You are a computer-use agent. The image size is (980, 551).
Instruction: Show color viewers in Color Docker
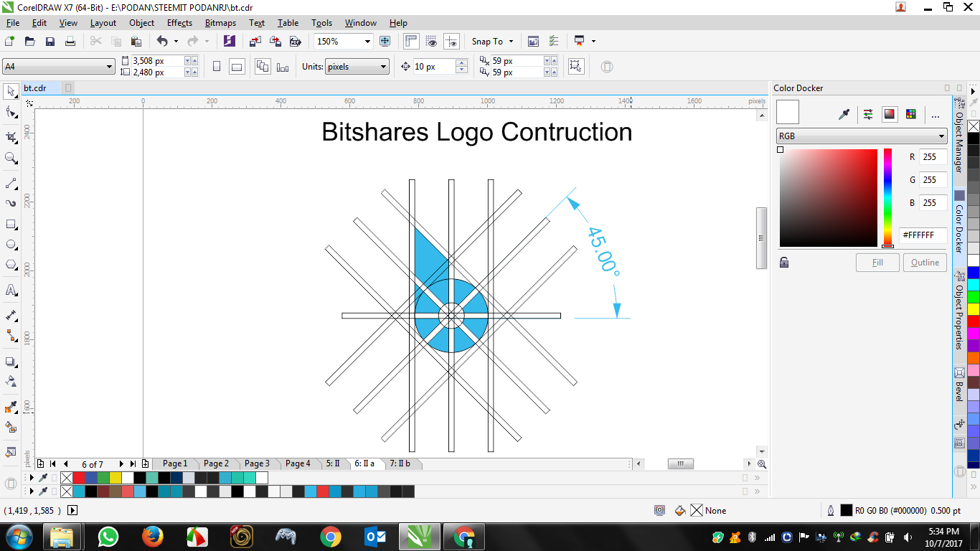pyautogui.click(x=890, y=113)
